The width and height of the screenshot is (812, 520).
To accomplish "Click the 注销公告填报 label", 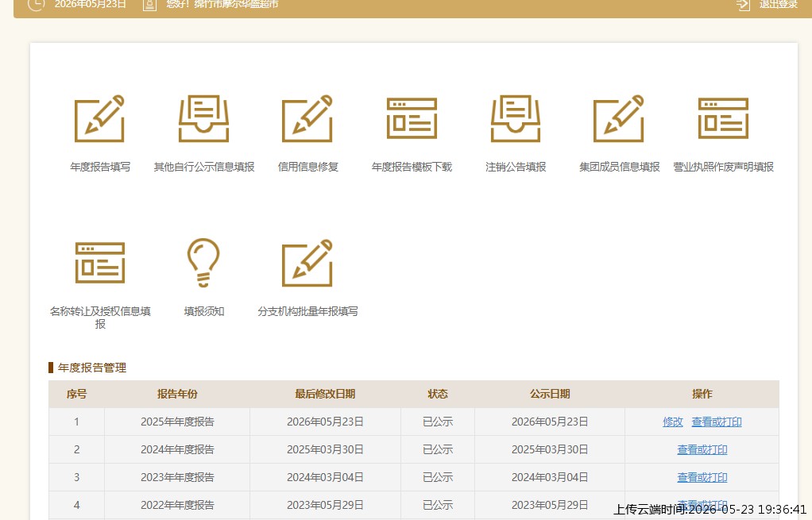I will click(x=516, y=167).
